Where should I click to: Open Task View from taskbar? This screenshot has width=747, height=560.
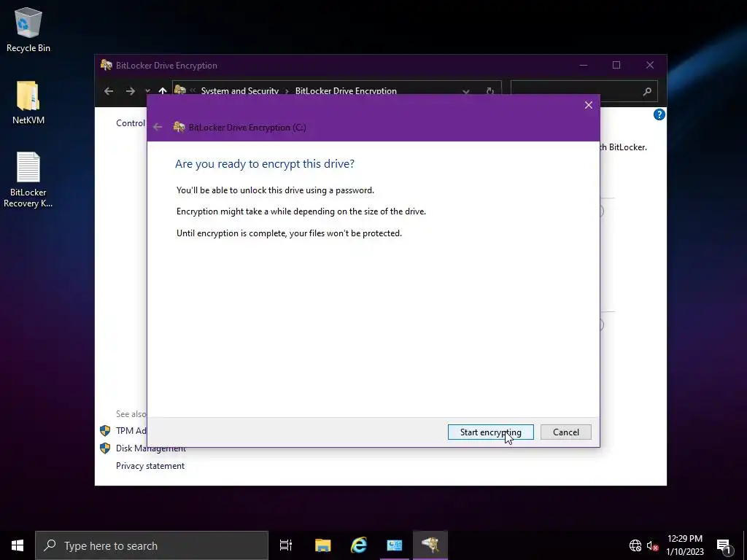[x=286, y=545]
